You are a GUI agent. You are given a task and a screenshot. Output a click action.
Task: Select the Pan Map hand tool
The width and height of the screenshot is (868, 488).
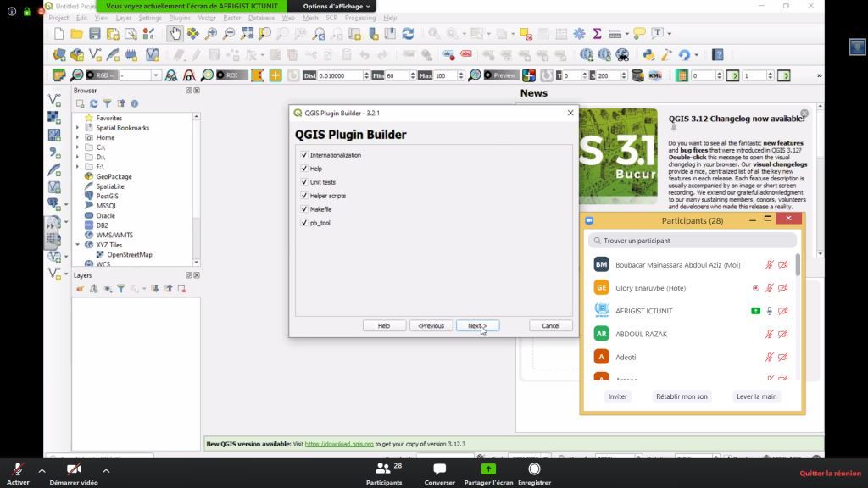click(175, 34)
